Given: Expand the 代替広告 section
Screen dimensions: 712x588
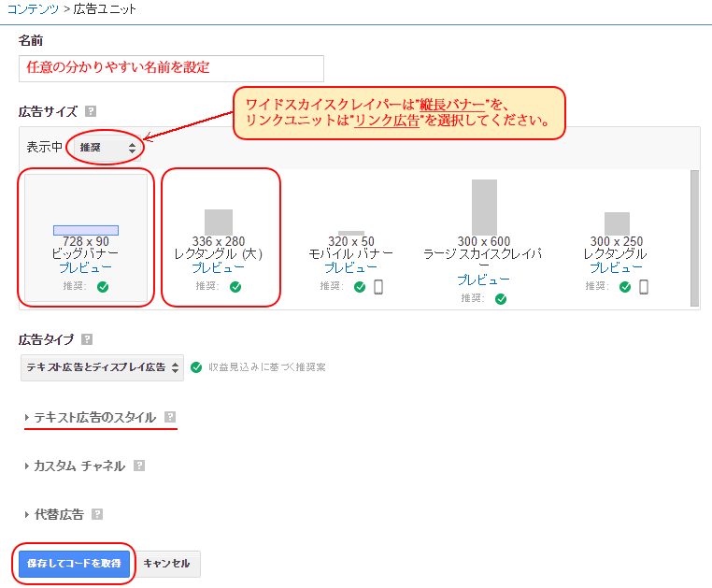Looking at the screenshot, I should [58, 514].
